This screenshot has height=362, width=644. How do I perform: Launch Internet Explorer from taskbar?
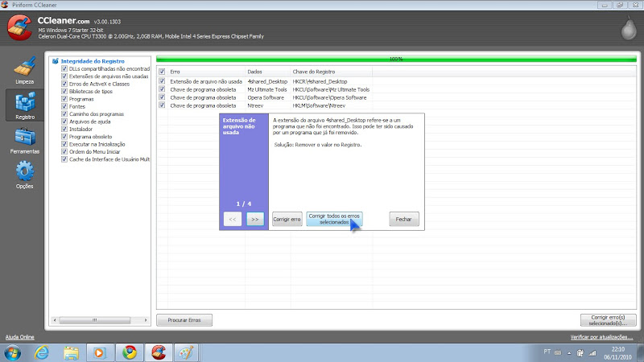coord(42,353)
